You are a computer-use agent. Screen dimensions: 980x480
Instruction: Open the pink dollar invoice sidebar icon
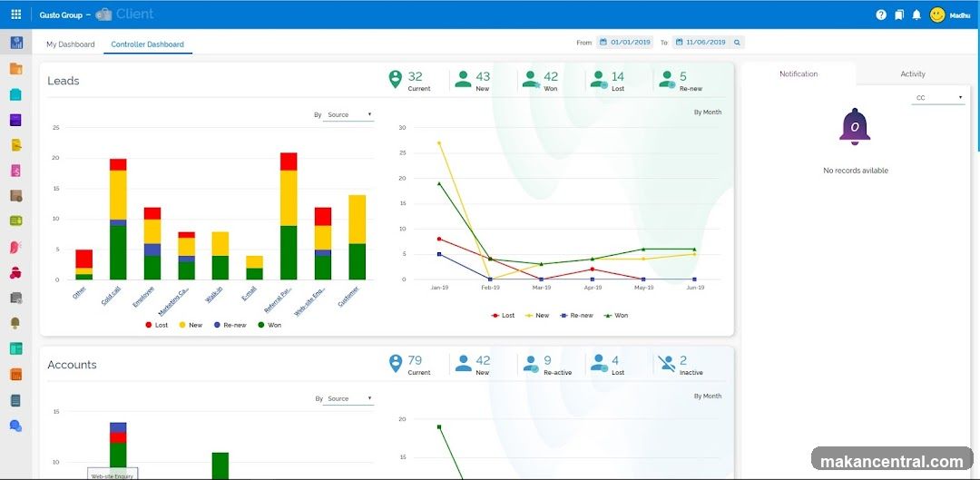[16, 171]
